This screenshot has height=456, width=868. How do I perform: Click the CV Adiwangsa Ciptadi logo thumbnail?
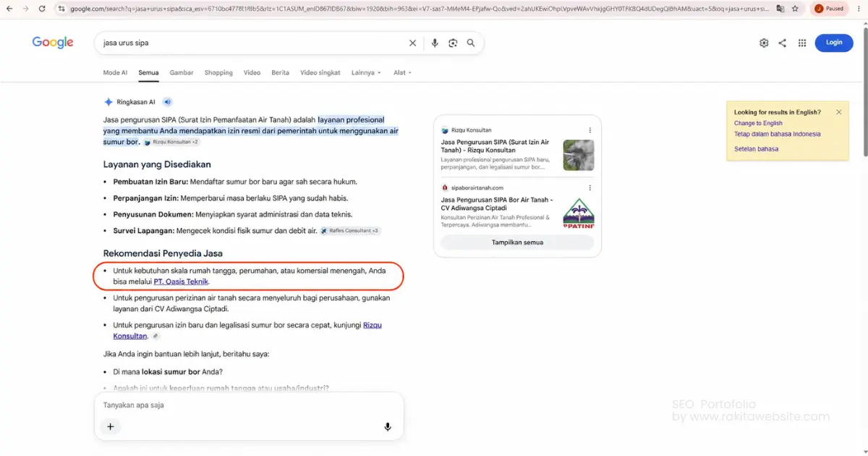(579, 212)
